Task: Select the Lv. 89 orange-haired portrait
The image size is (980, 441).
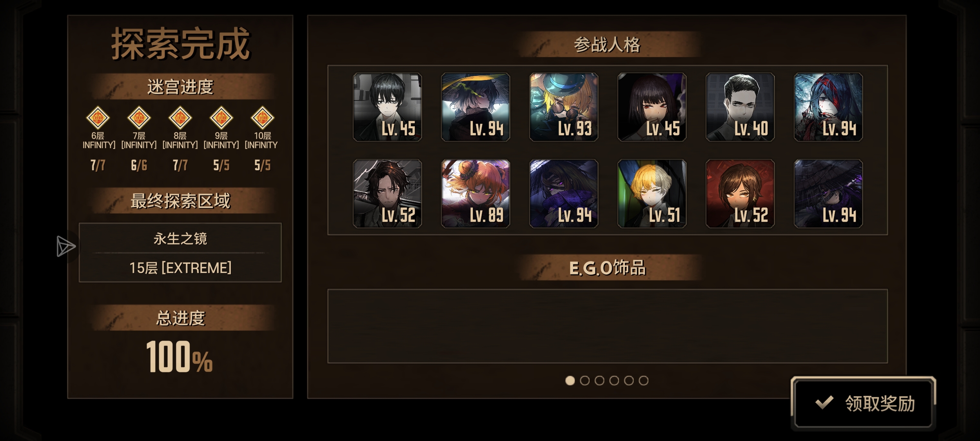Action: coord(475,194)
